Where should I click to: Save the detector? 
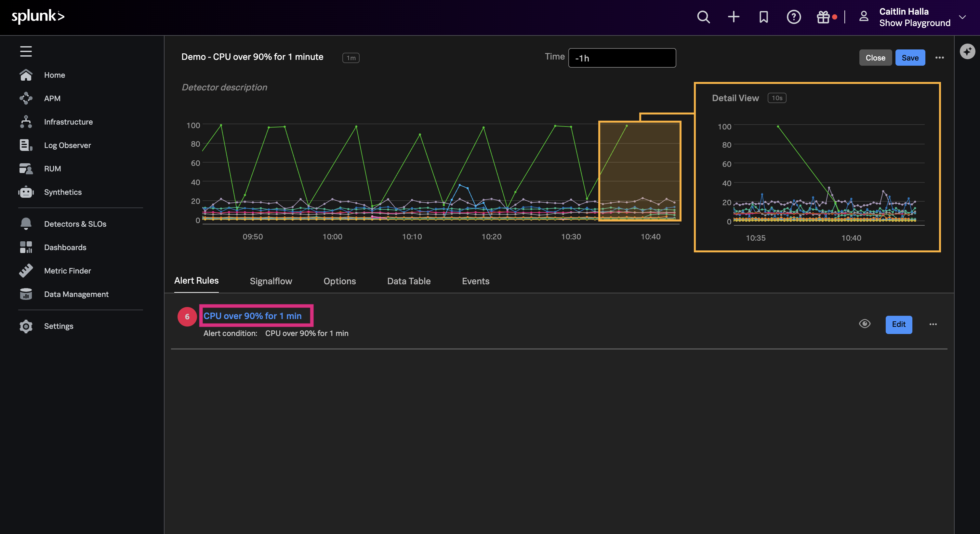(x=910, y=58)
